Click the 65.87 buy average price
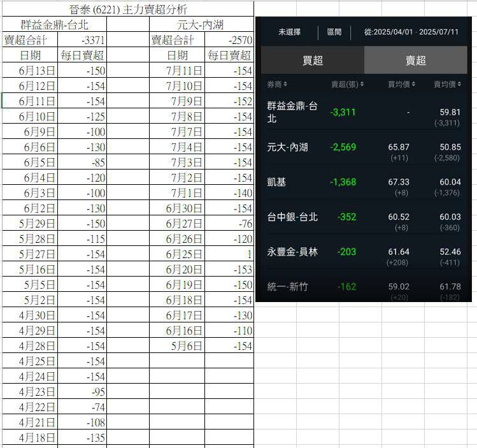The width and height of the screenshot is (477, 448). tap(399, 147)
